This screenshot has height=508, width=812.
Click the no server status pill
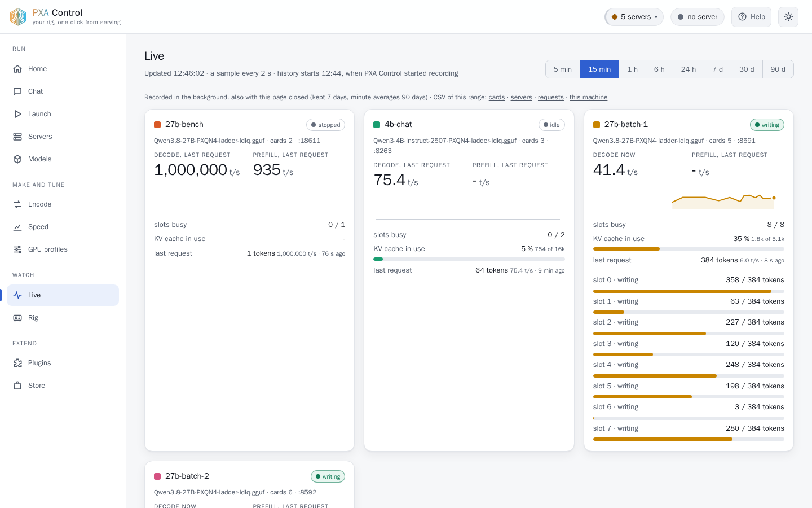tap(698, 17)
